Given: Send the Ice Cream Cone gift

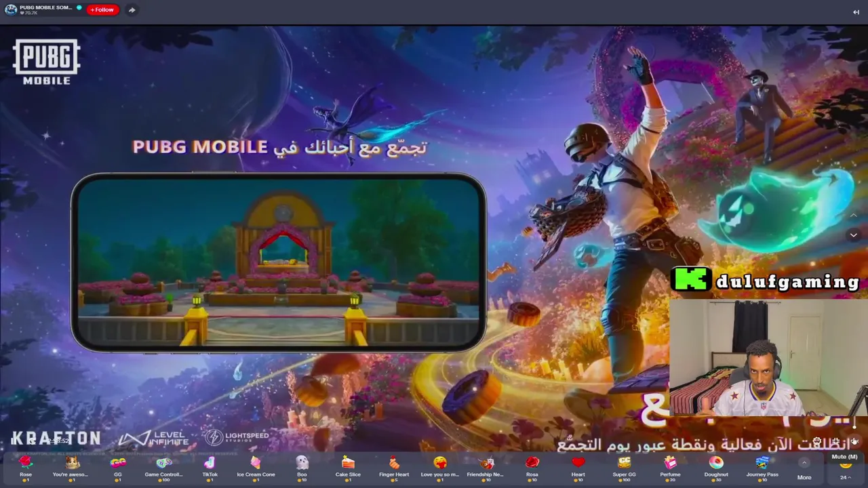Looking at the screenshot, I should point(256,468).
